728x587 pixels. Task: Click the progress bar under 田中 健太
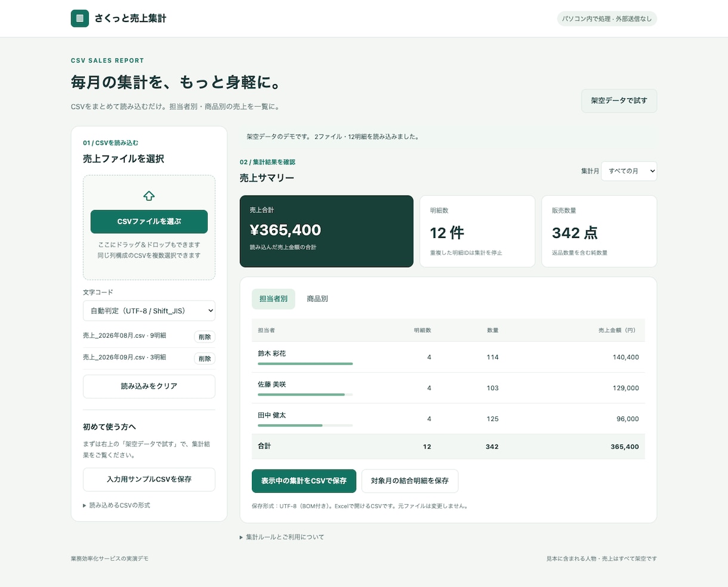[305, 425]
